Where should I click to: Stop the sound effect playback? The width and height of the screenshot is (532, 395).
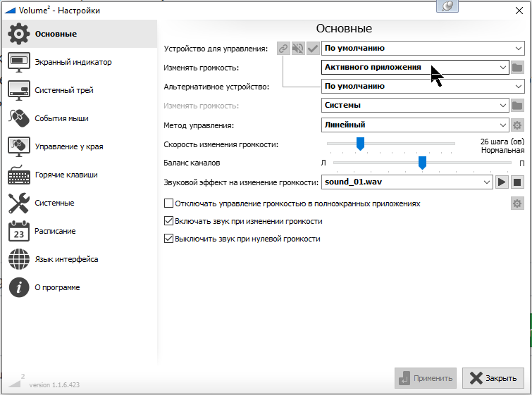(517, 182)
